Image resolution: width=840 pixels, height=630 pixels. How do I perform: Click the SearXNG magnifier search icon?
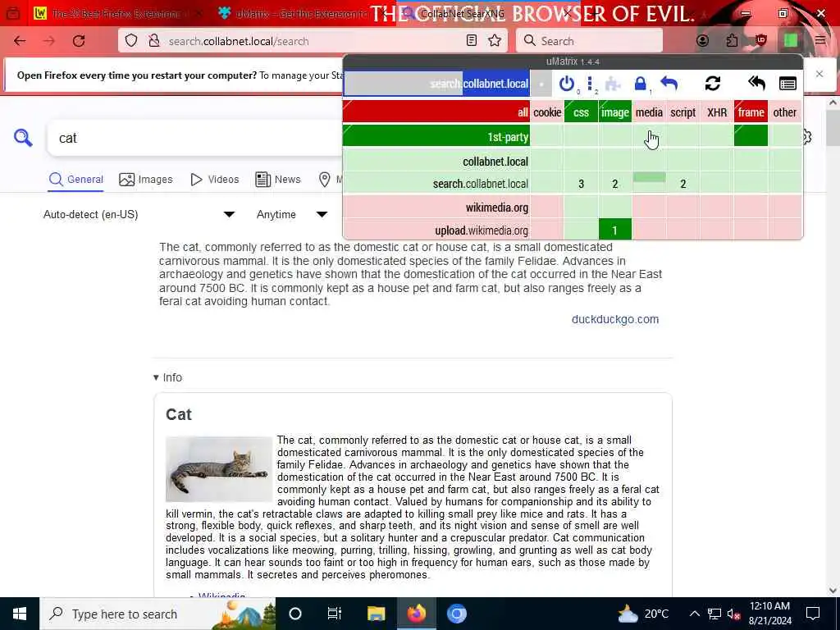tap(23, 138)
